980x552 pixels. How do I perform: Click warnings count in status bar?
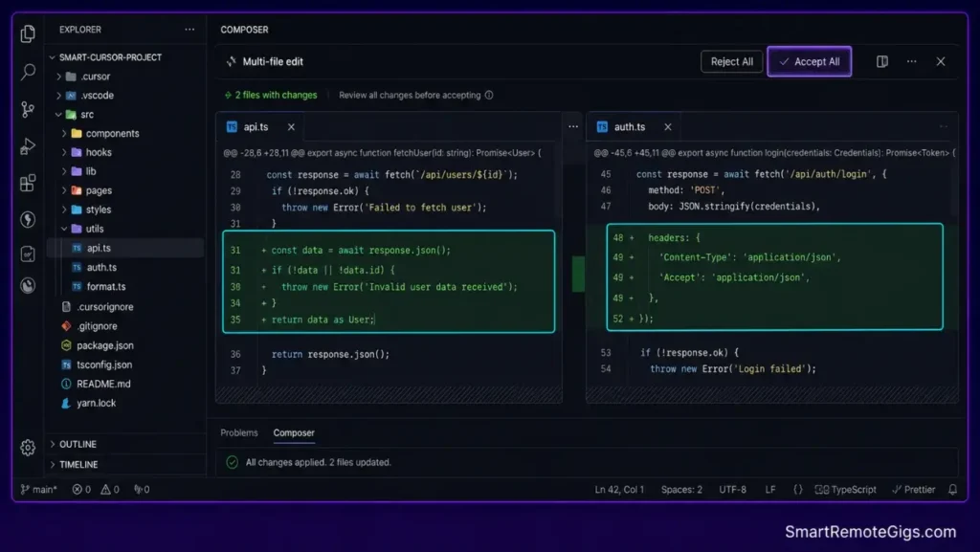(x=110, y=490)
